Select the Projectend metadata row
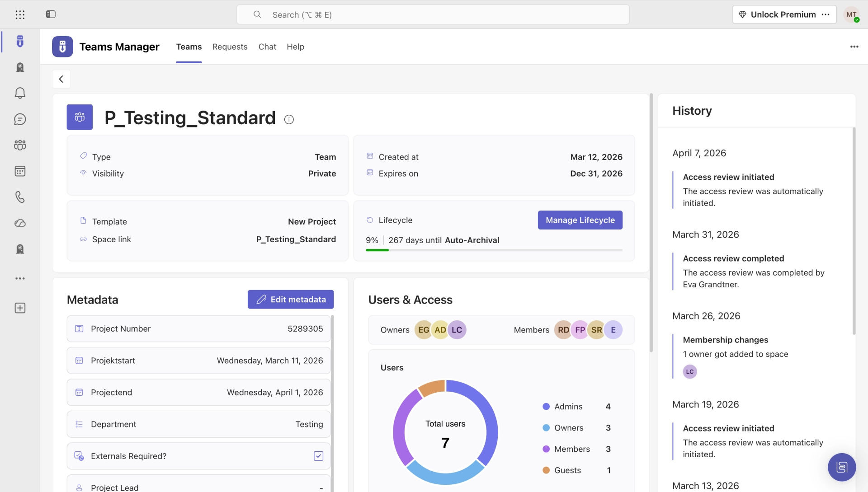868x492 pixels. (198, 392)
